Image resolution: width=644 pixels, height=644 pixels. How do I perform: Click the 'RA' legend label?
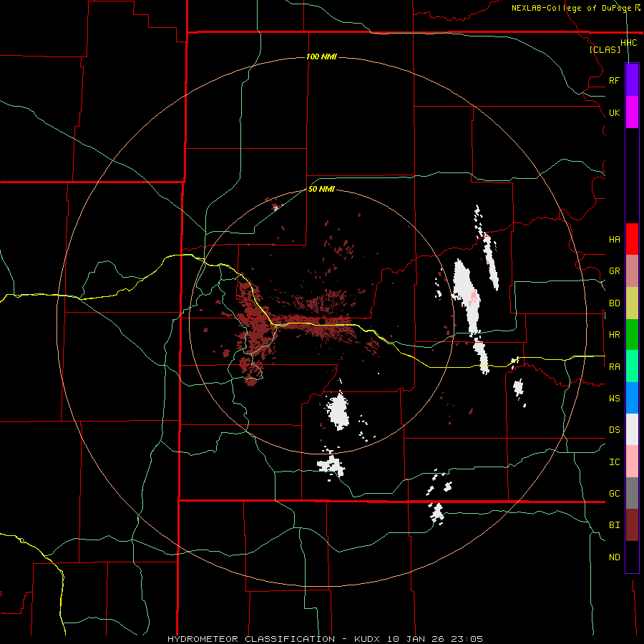pyautogui.click(x=614, y=367)
